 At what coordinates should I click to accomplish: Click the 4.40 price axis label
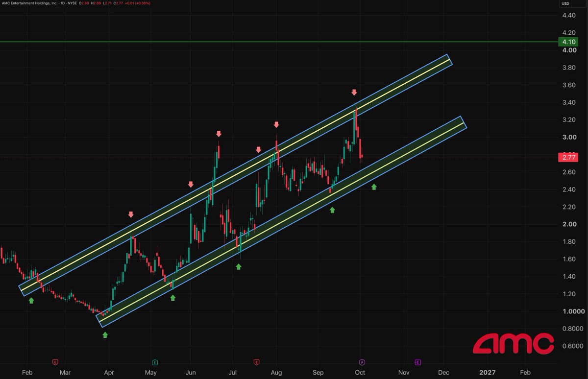point(569,16)
